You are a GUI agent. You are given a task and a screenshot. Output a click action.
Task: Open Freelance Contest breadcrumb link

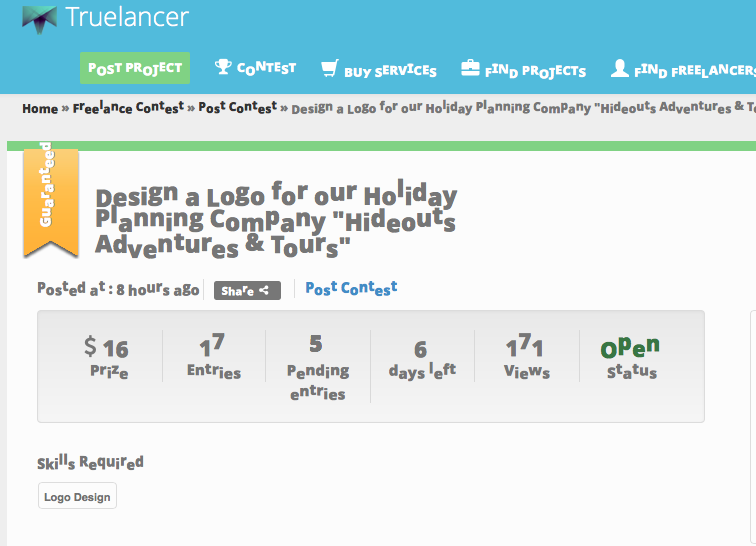coord(128,108)
